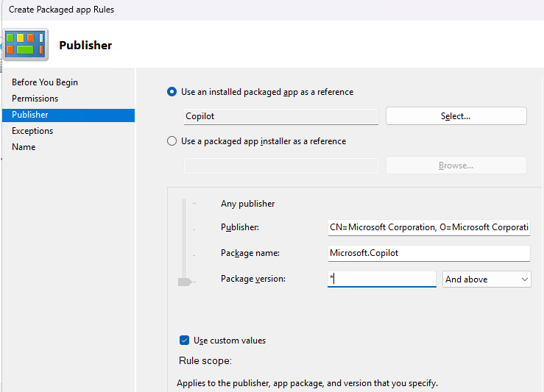The image size is (544, 392).
Task: Go to the Exceptions step
Action: point(32,131)
